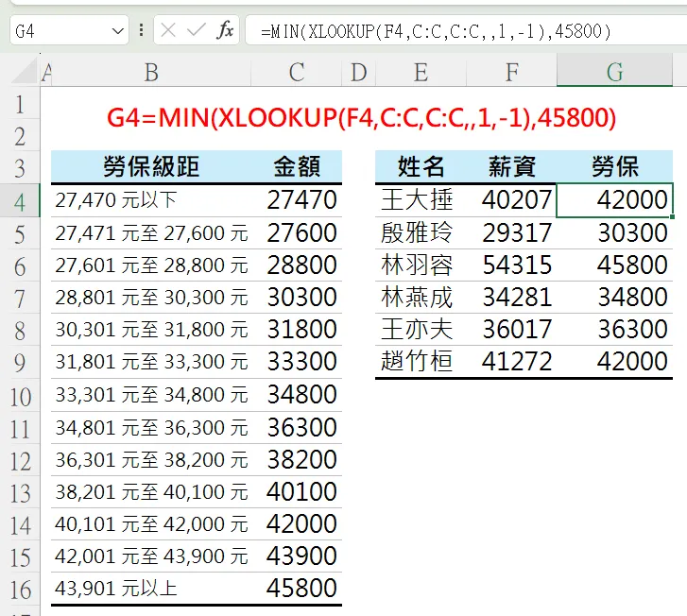
Task: Click the 金額 header cell
Action: click(x=297, y=166)
